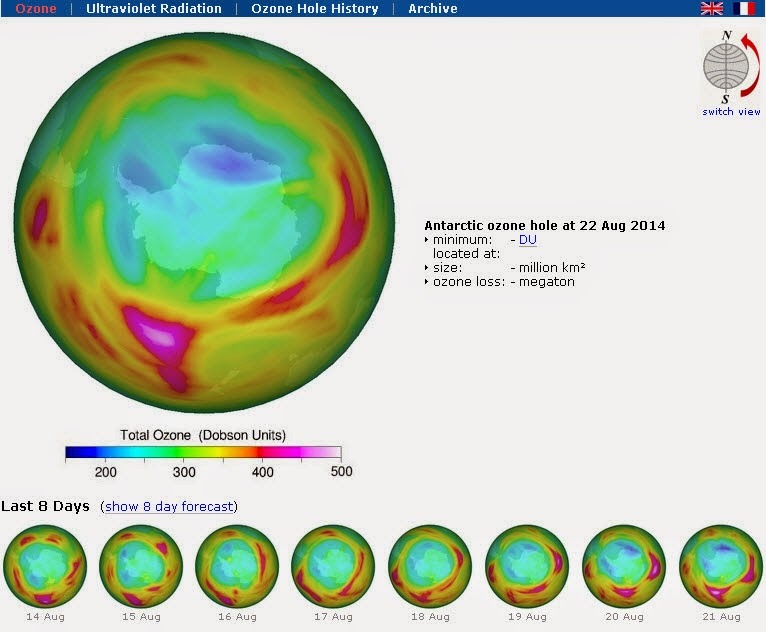Click the '- megaton' value
Viewport: 766px width, 632px height.
click(x=543, y=282)
